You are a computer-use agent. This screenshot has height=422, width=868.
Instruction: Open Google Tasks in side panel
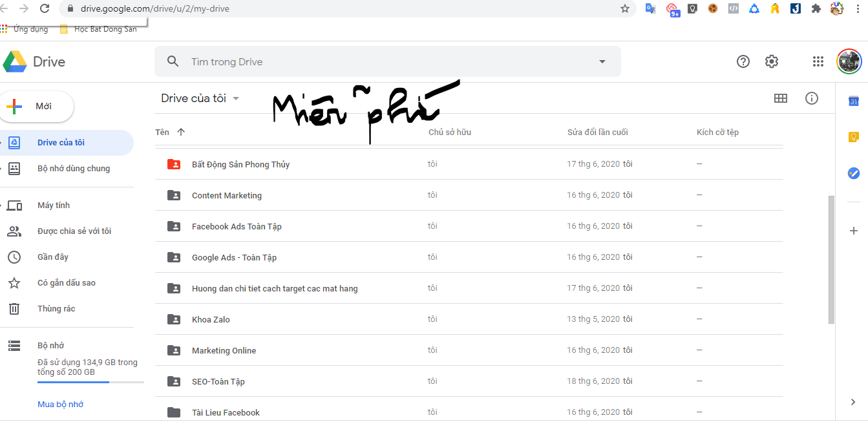point(853,173)
